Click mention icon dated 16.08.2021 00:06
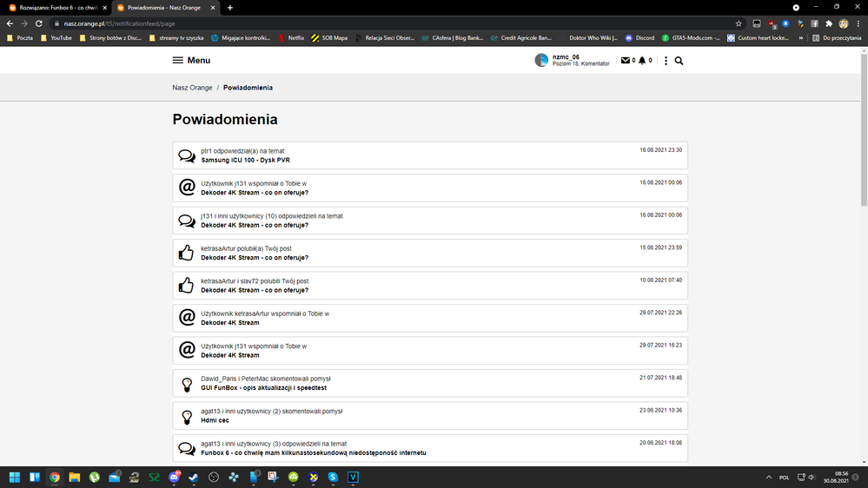868x488 pixels. 187,188
